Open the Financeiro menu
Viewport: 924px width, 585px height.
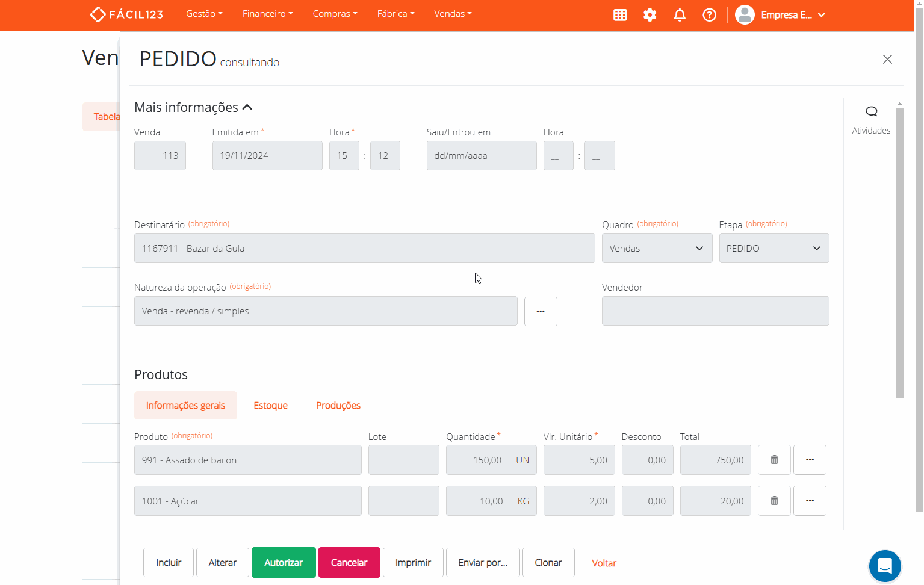pos(267,14)
